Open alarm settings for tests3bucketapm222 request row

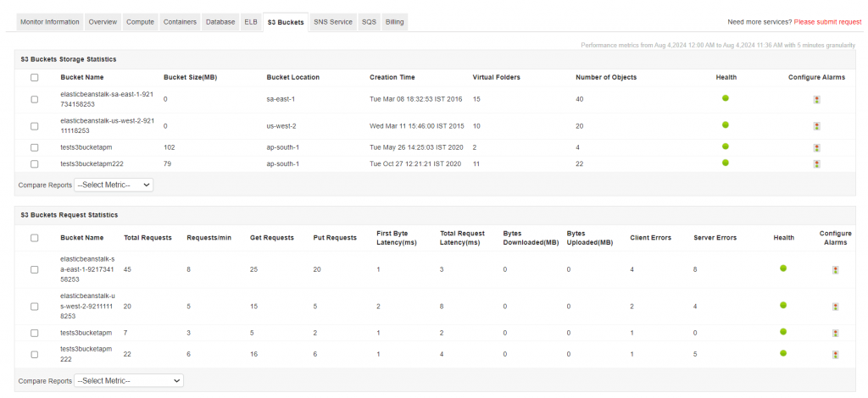[x=836, y=354]
